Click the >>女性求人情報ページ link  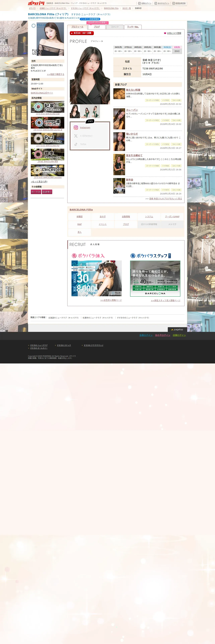click(111, 300)
